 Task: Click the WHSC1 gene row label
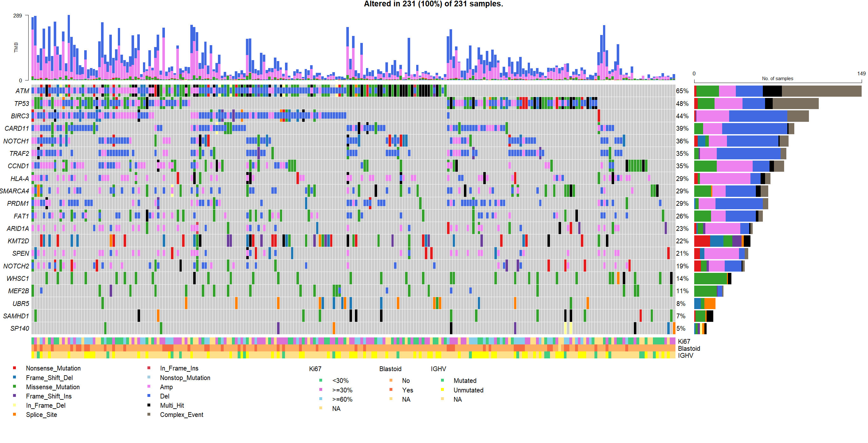pos(18,278)
